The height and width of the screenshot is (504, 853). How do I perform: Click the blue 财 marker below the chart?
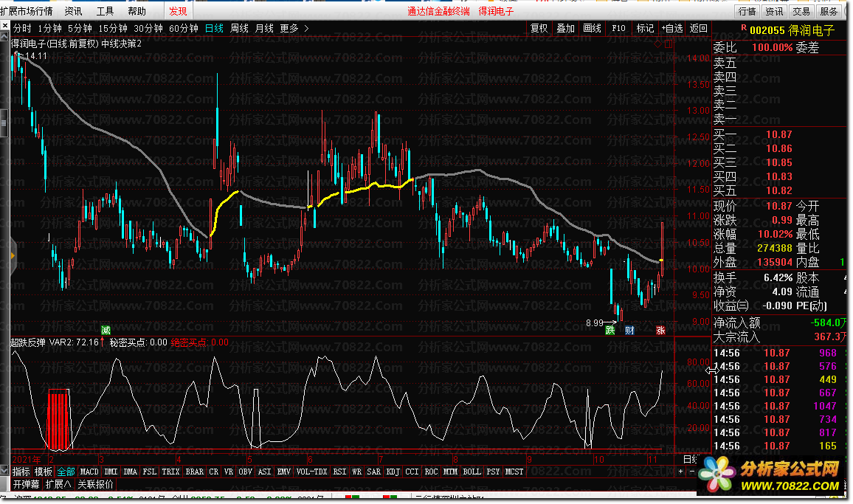pos(629,330)
